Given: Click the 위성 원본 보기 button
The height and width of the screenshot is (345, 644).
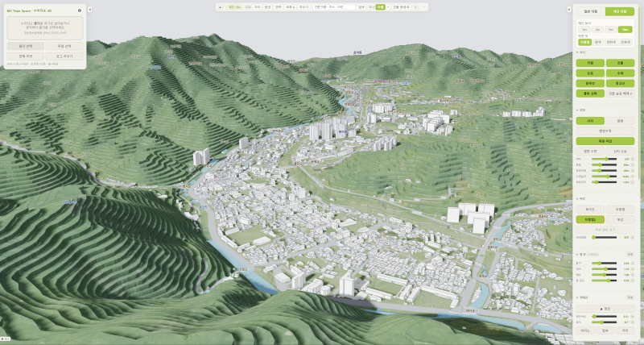Looking at the screenshot, I should pos(605,230).
